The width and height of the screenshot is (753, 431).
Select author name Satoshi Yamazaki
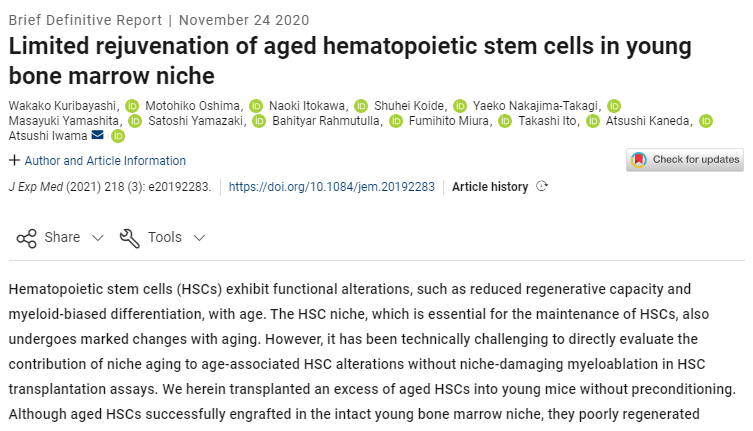coord(195,121)
